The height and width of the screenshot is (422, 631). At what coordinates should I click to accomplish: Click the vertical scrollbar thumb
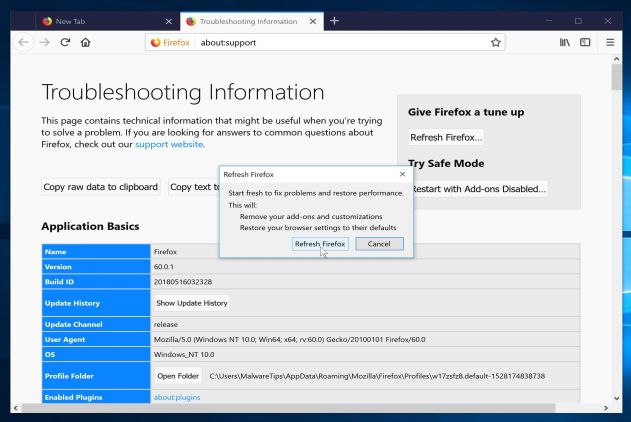tap(616, 77)
